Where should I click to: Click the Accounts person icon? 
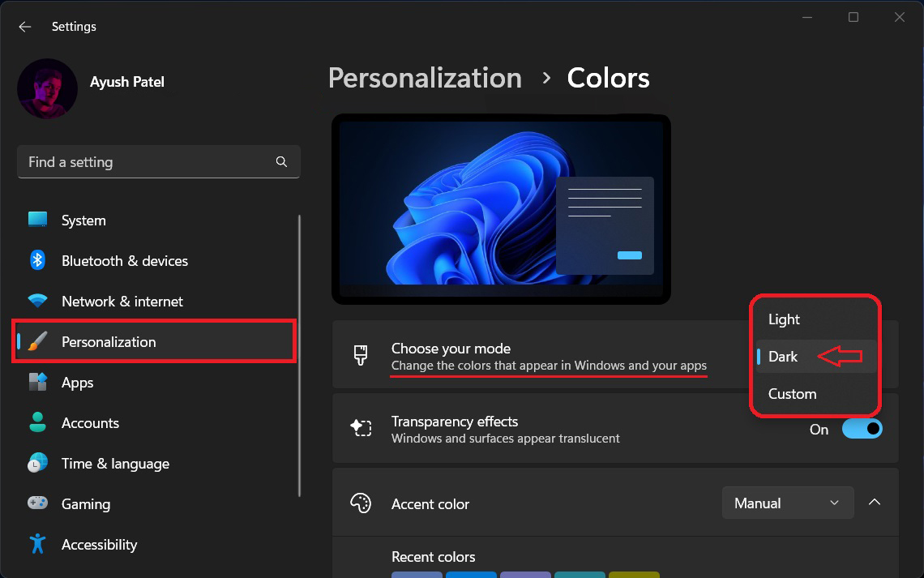[38, 422]
